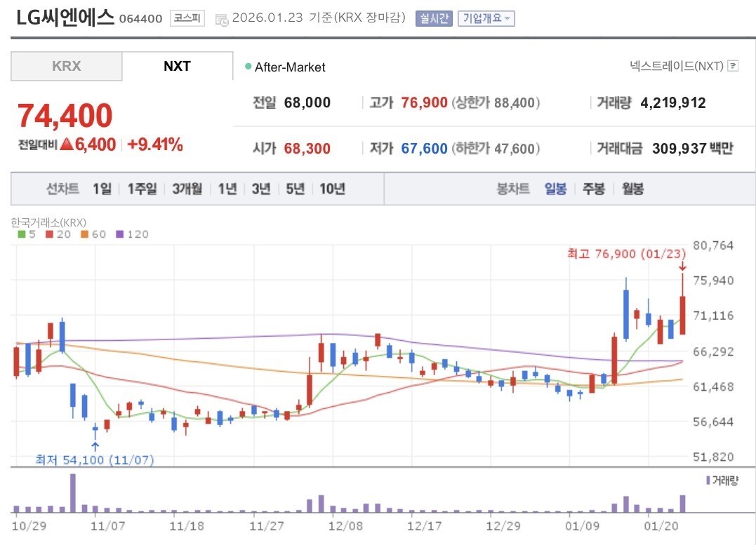Click the stock code 064400
Screen dimensions: 756x545
point(141,19)
